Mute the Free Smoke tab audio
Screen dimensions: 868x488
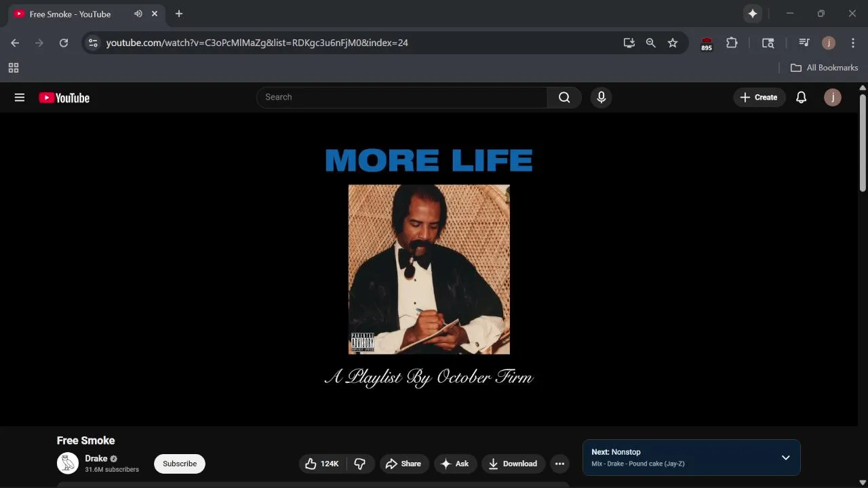138,14
